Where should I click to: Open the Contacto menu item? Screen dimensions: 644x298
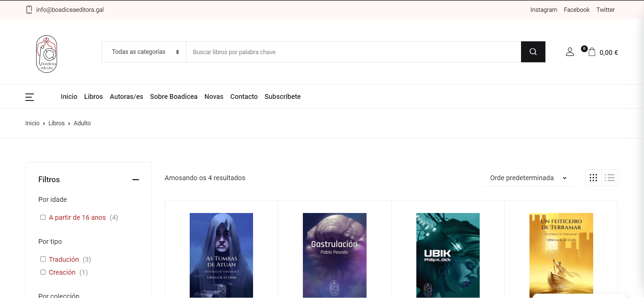pos(244,97)
